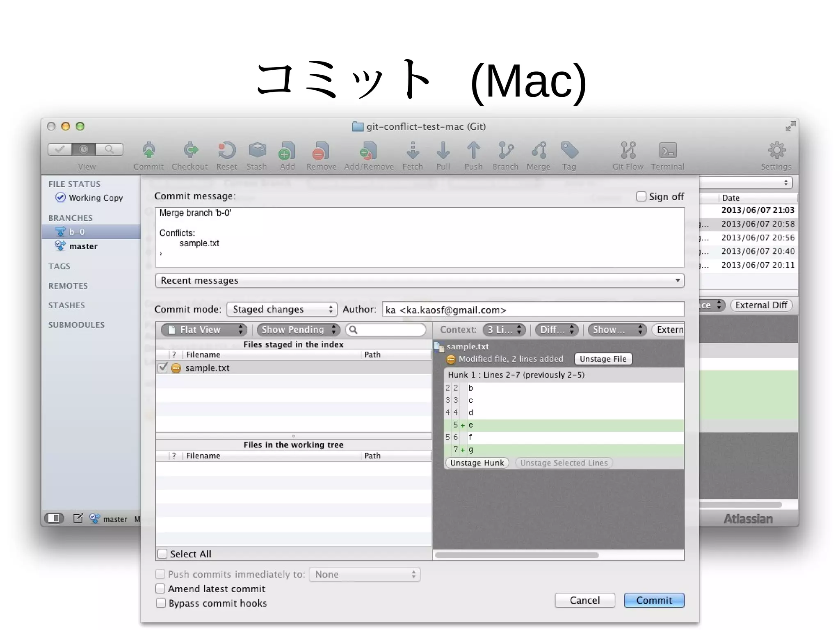
Task: Click the Stash toolbar icon
Action: [257, 151]
